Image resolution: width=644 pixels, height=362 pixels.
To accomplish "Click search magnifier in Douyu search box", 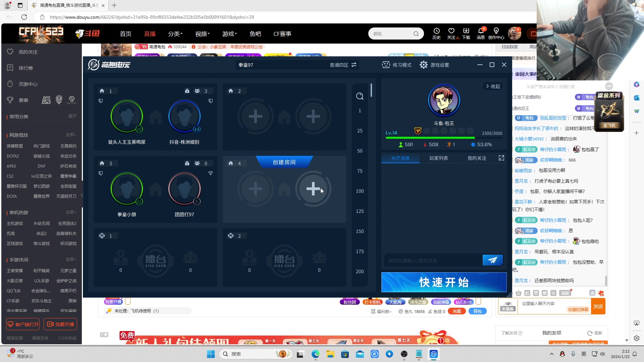I will (416, 34).
